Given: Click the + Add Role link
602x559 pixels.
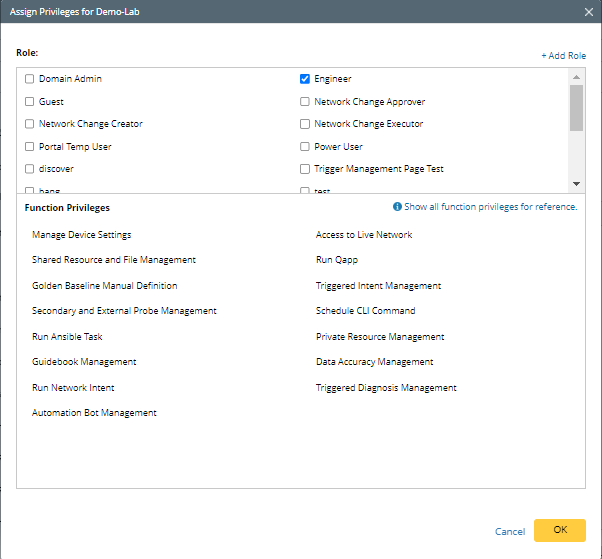Looking at the screenshot, I should pyautogui.click(x=563, y=56).
